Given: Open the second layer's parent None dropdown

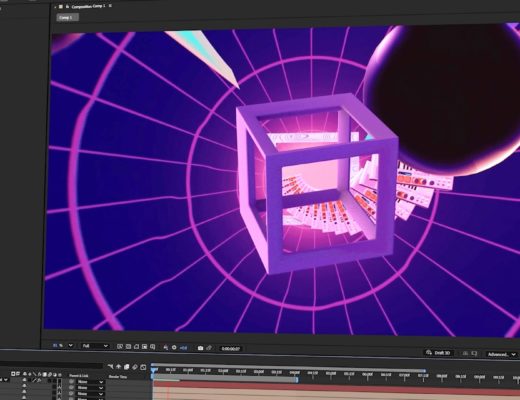Looking at the screenshot, I should [90, 388].
